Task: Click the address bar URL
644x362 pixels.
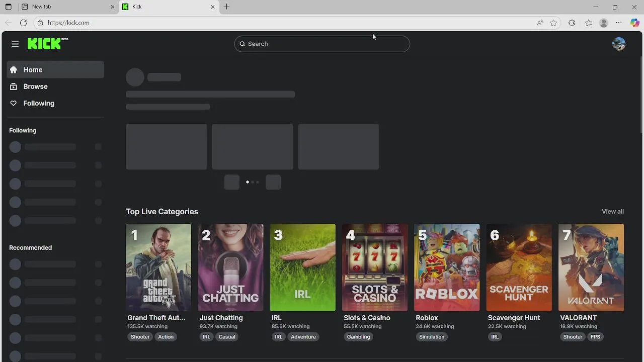Action: [x=68, y=23]
